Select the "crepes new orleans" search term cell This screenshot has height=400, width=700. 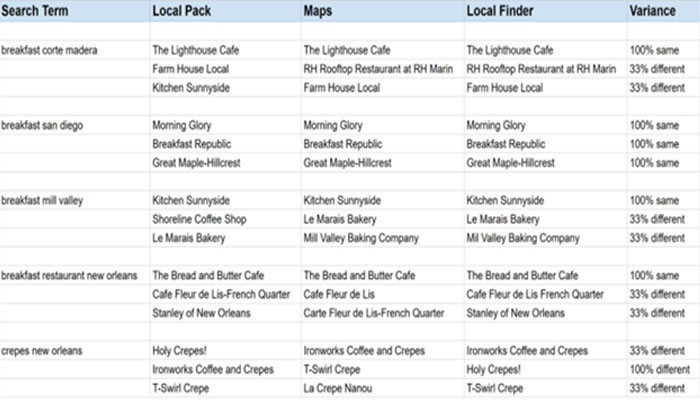[x=44, y=351]
